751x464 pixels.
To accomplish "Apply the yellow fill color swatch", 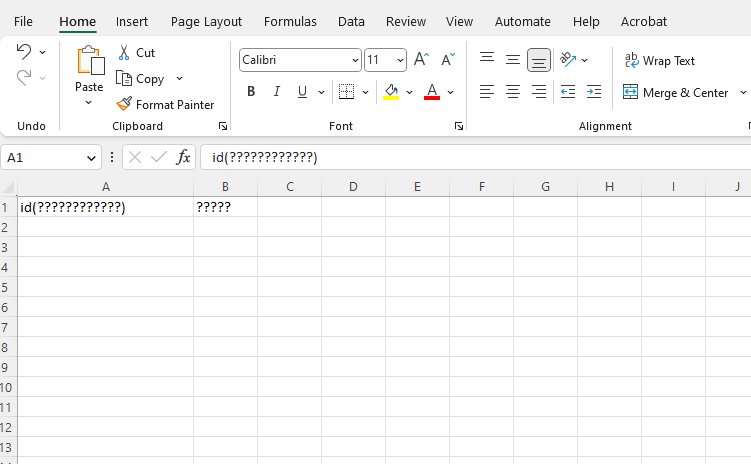I will click(x=391, y=92).
